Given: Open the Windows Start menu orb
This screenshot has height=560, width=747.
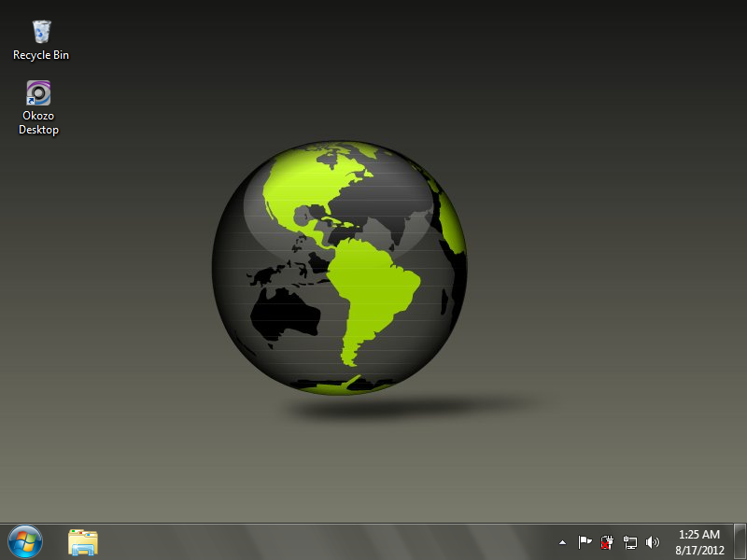Looking at the screenshot, I should 25,542.
